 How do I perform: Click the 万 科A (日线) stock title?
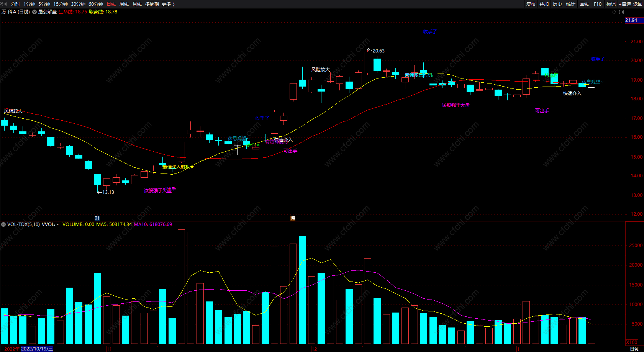pos(16,12)
